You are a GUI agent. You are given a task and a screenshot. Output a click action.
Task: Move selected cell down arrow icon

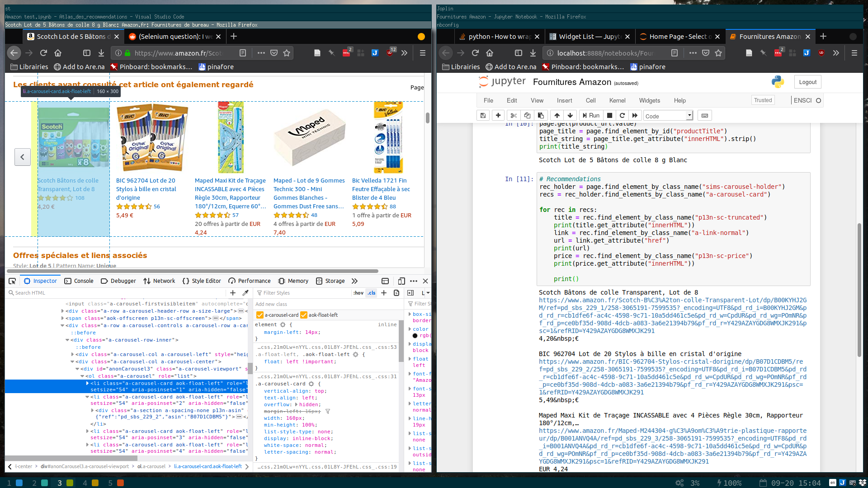click(x=570, y=116)
